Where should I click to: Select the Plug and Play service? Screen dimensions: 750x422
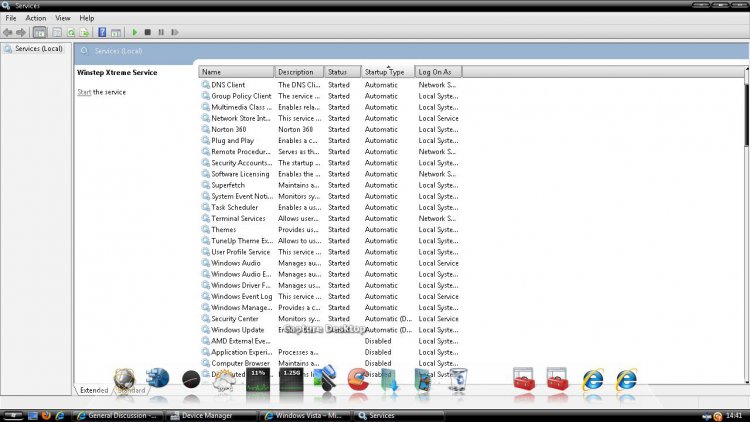pyautogui.click(x=330, y=140)
